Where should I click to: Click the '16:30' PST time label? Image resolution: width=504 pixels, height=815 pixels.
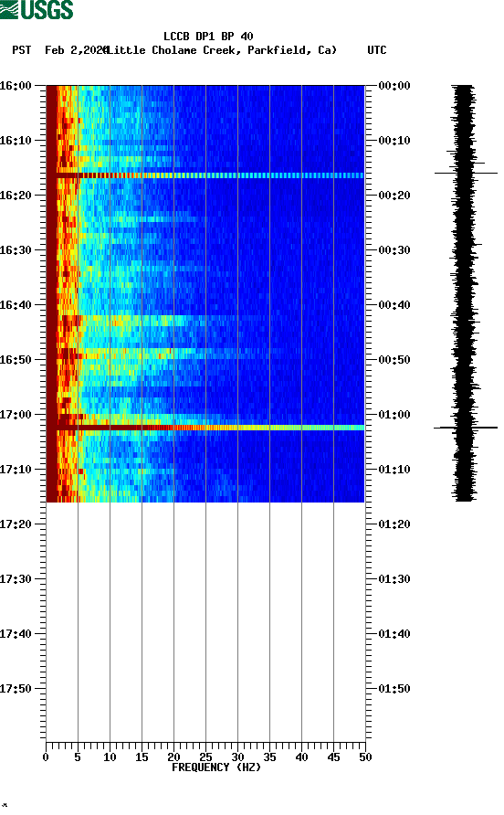tap(16, 250)
